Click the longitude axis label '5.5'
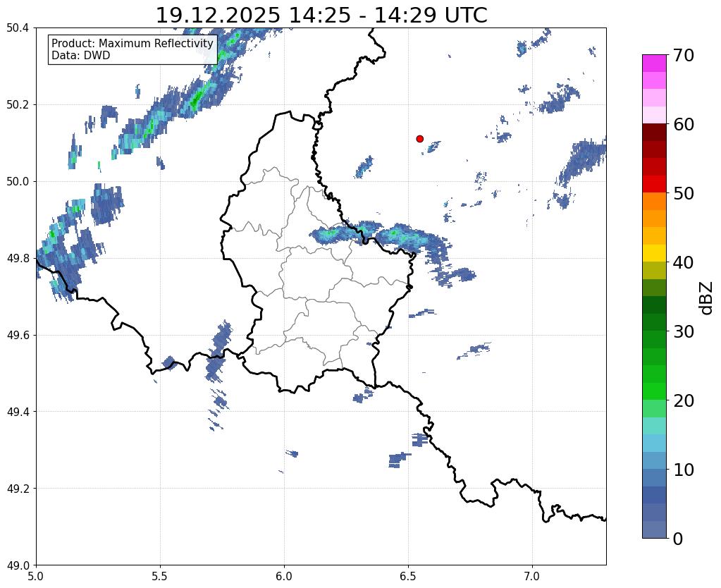721x588 pixels. coord(160,577)
